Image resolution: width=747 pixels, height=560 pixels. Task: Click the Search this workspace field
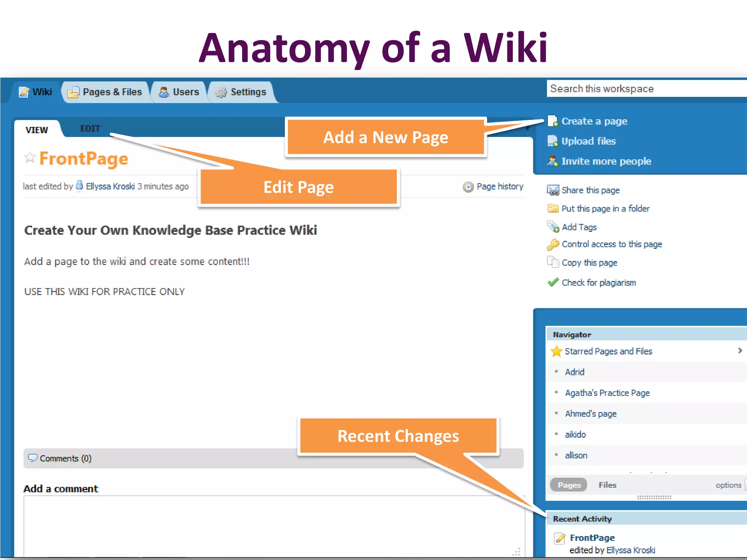[x=646, y=89]
